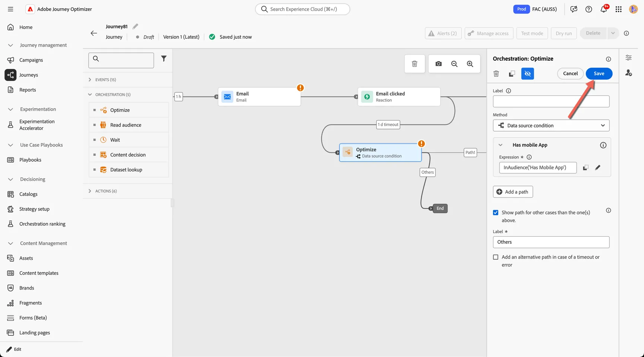Image resolution: width=644 pixels, height=357 pixels.
Task: Click Add a path button
Action: pos(513,192)
